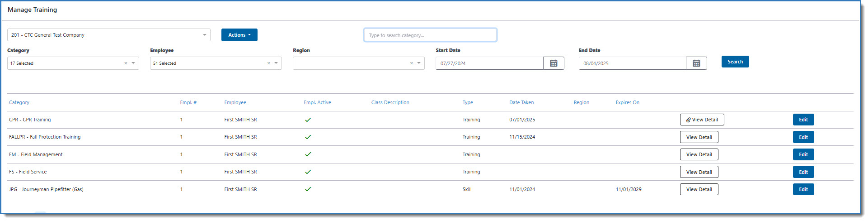The height and width of the screenshot is (221, 868).
Task: Sort by the Empl. Active column header
Action: click(317, 103)
